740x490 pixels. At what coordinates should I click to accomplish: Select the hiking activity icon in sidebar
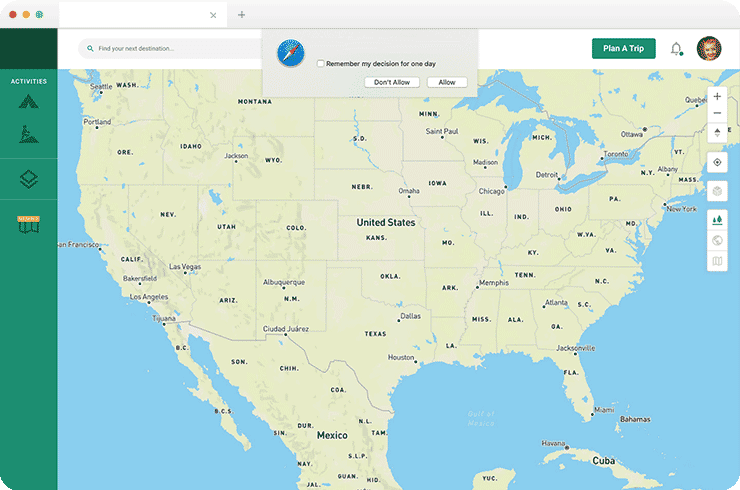pos(29,135)
